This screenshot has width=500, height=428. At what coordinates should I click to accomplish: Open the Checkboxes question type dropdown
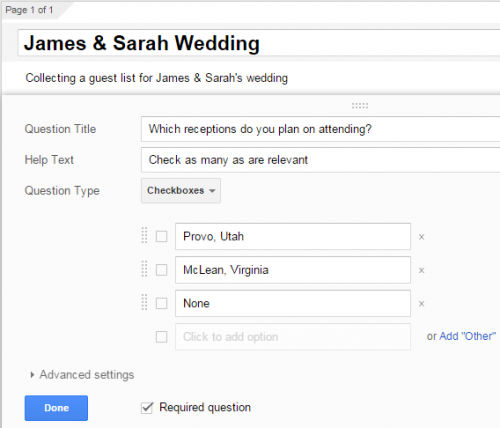tap(181, 191)
